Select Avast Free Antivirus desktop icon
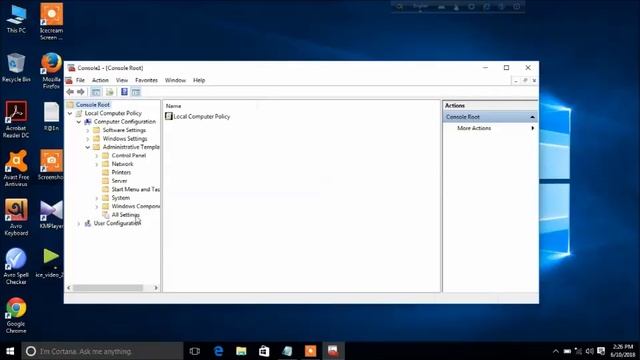The height and width of the screenshot is (360, 640). 16,168
